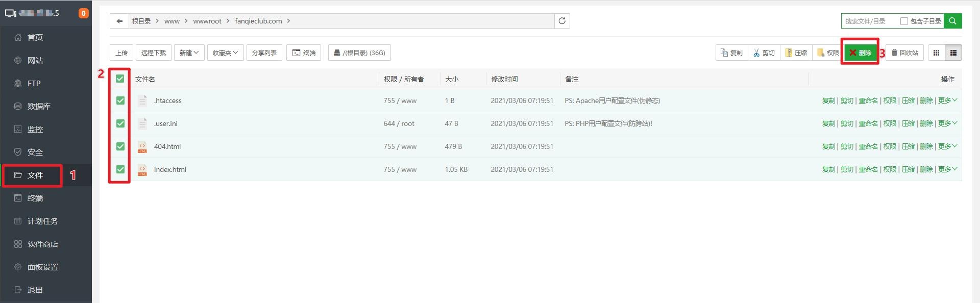Click the 复制 copy toolbar button
This screenshot has height=303, width=980.
pos(731,53)
